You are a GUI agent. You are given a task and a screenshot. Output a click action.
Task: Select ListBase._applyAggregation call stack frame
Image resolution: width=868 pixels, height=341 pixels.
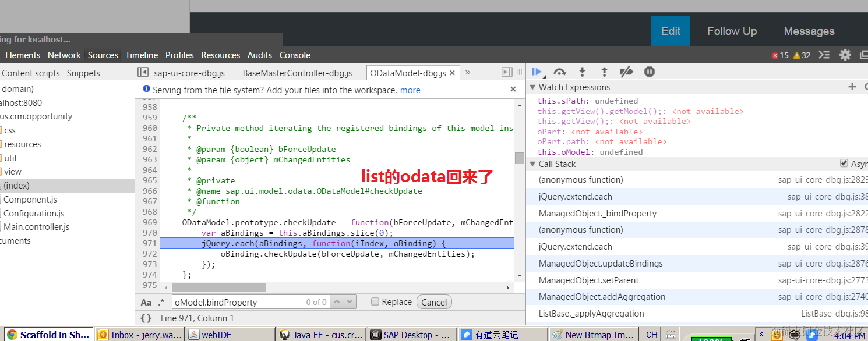coord(697,314)
